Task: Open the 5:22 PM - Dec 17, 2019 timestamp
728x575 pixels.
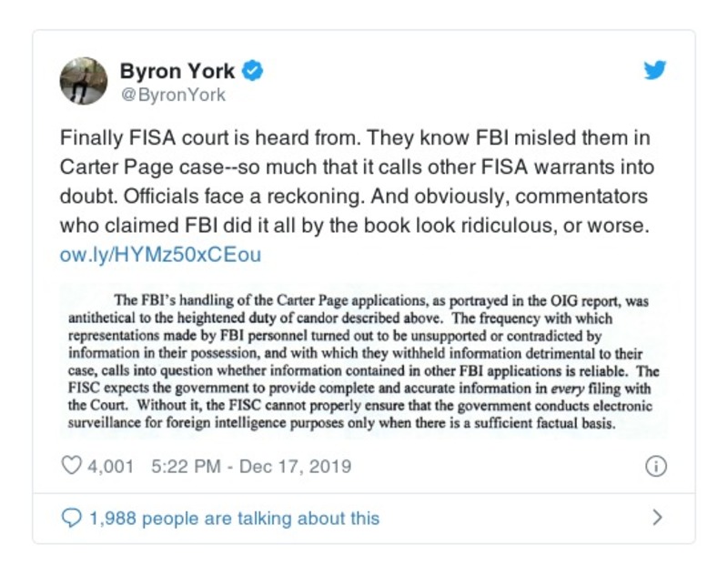Action: (251, 467)
